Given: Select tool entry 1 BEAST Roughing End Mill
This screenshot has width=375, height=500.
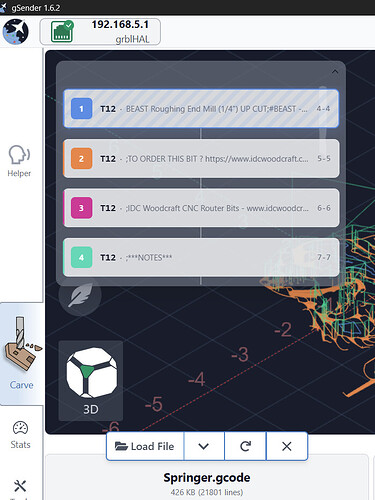Looking at the screenshot, I should click(x=201, y=109).
